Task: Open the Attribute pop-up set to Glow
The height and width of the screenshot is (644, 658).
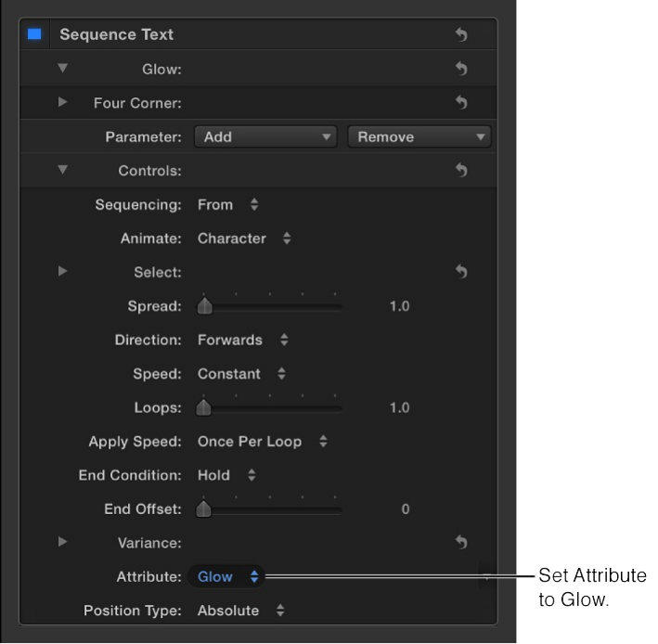Action: [226, 576]
